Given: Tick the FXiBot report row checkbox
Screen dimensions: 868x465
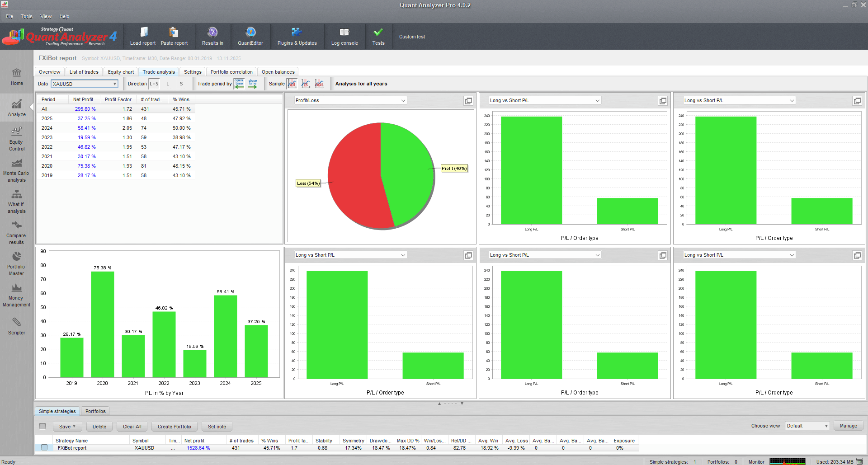Looking at the screenshot, I should coord(44,447).
